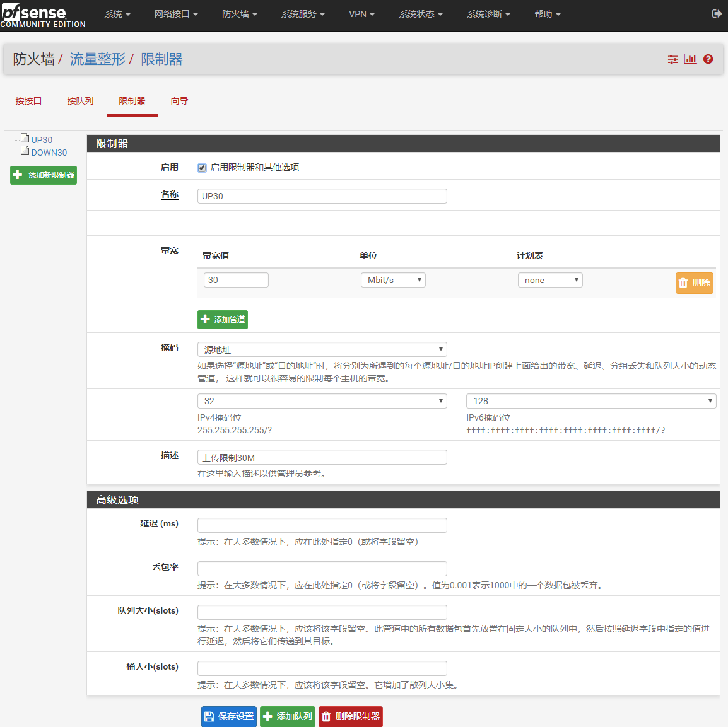Viewport: 728px width, 727px height.
Task: Click the logout icon in top navbar
Action: click(x=717, y=14)
